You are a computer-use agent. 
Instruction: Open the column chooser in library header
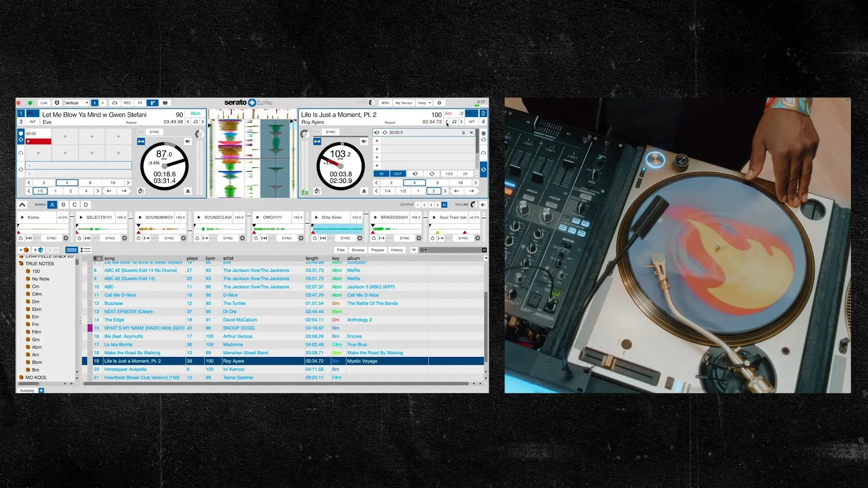tap(486, 258)
